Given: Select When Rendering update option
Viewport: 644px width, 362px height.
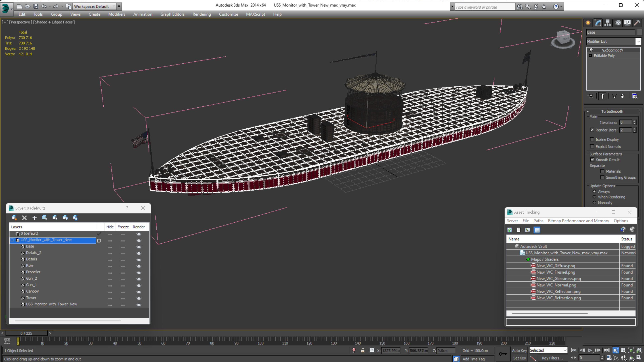Looking at the screenshot, I should coord(595,197).
